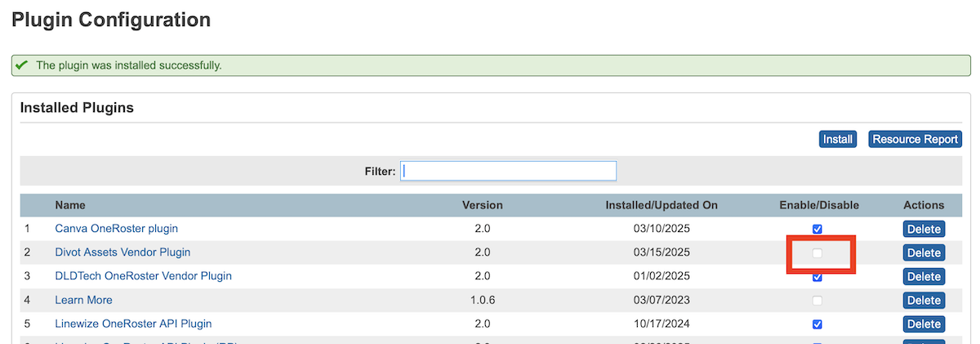Delete the Learn More plugin

point(924,301)
